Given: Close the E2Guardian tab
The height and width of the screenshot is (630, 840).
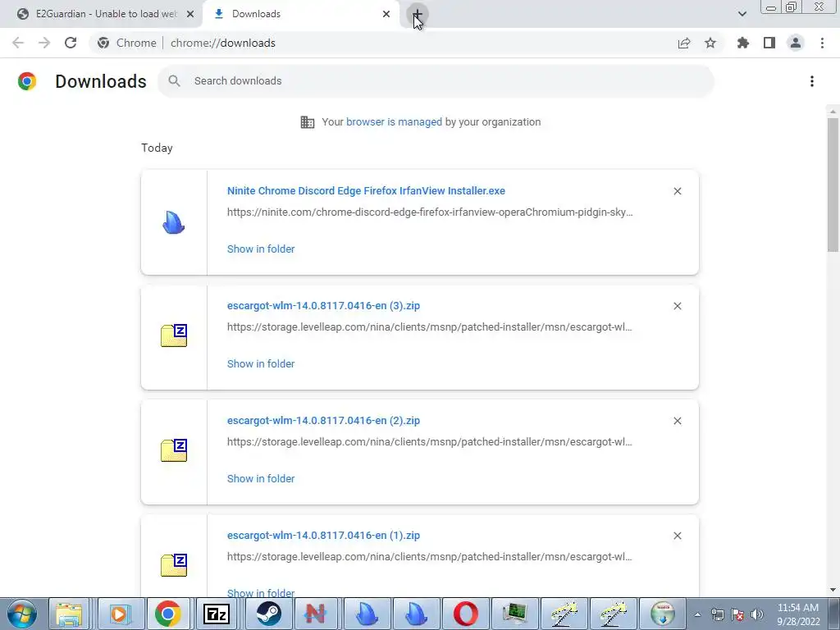Looking at the screenshot, I should (x=190, y=14).
